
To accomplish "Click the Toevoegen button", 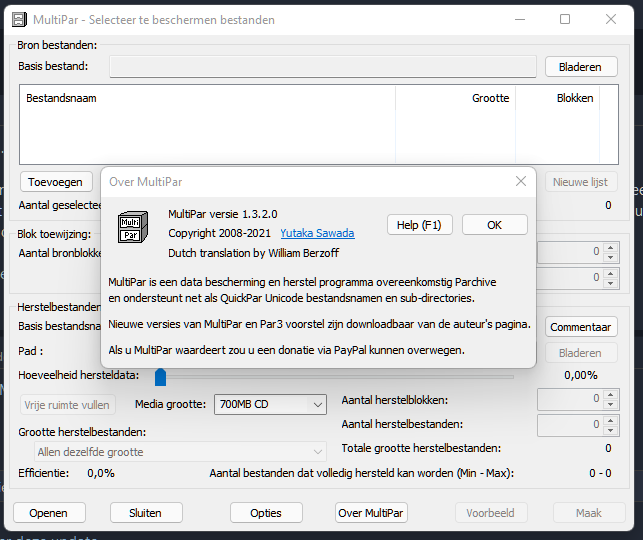I will click(55, 182).
